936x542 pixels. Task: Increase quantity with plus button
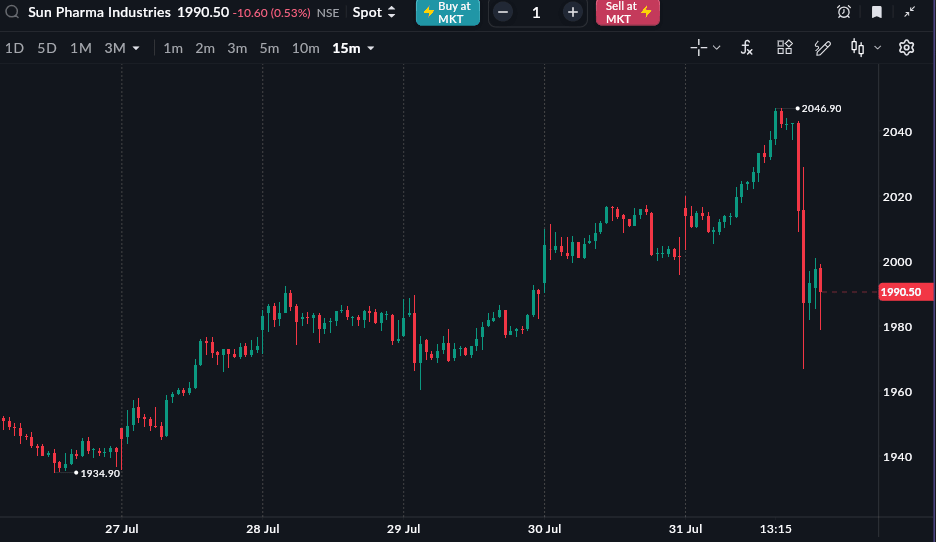click(x=572, y=12)
